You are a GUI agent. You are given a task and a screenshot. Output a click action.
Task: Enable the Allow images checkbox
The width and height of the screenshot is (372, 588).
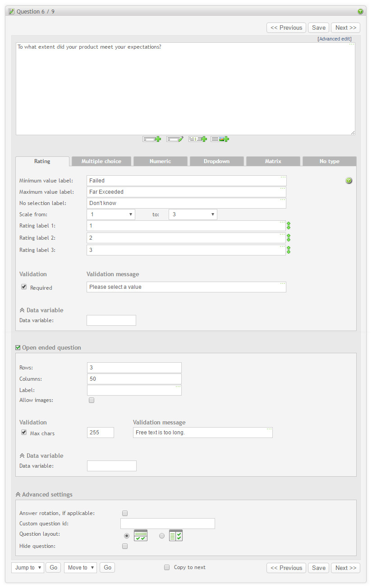[92, 400]
